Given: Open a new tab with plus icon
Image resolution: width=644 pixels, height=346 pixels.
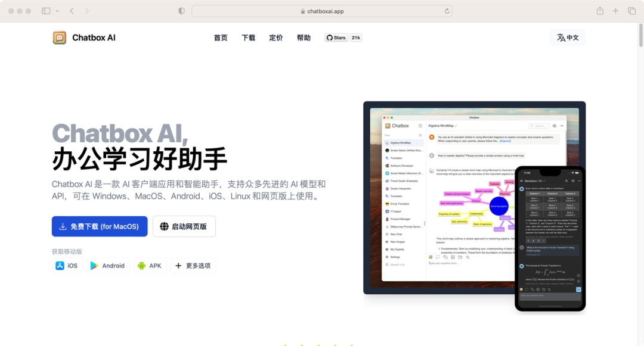Looking at the screenshot, I should (x=615, y=11).
